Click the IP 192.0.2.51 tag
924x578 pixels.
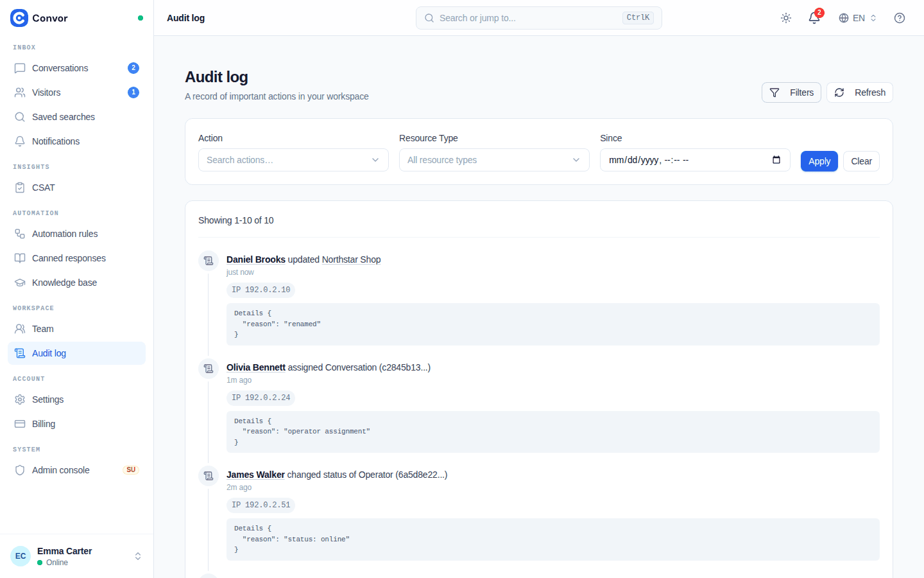[261, 505]
